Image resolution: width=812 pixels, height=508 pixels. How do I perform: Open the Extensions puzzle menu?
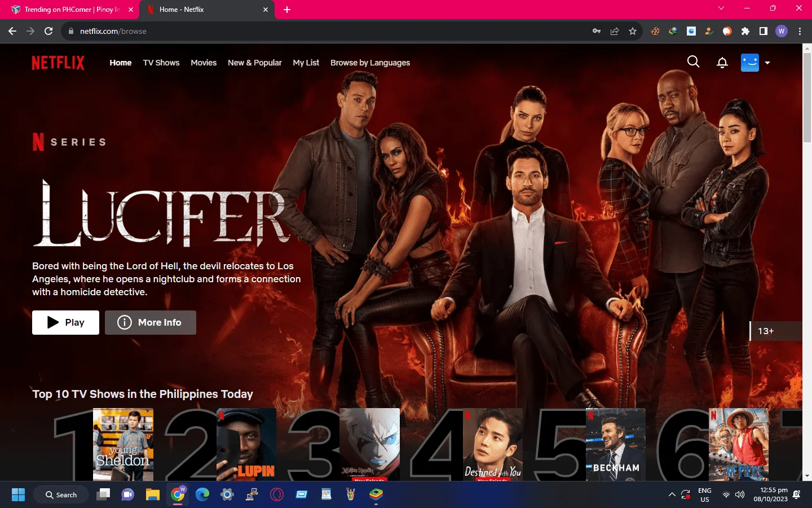point(745,31)
